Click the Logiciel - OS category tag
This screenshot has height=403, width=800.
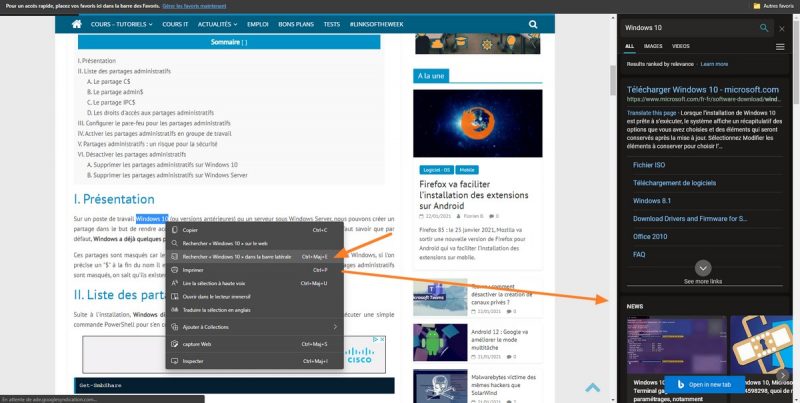(436, 170)
